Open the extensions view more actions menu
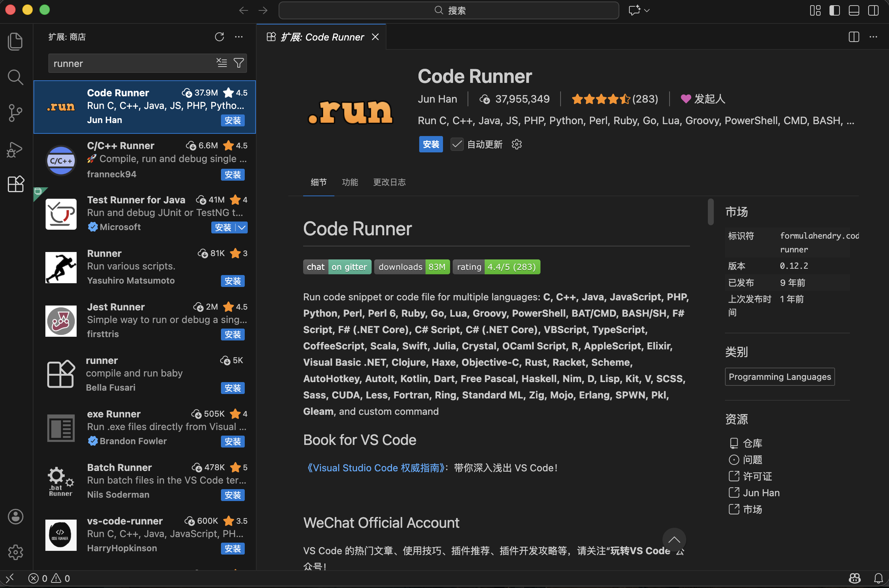Viewport: 889px width, 588px height. point(239,37)
